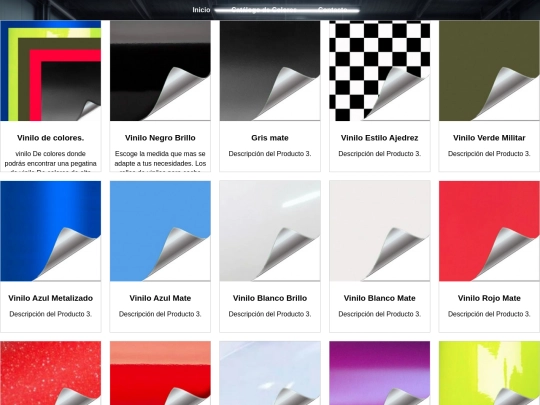540x405 pixels.
Task: Click the Vinilo Negro Brillo title
Action: click(160, 138)
